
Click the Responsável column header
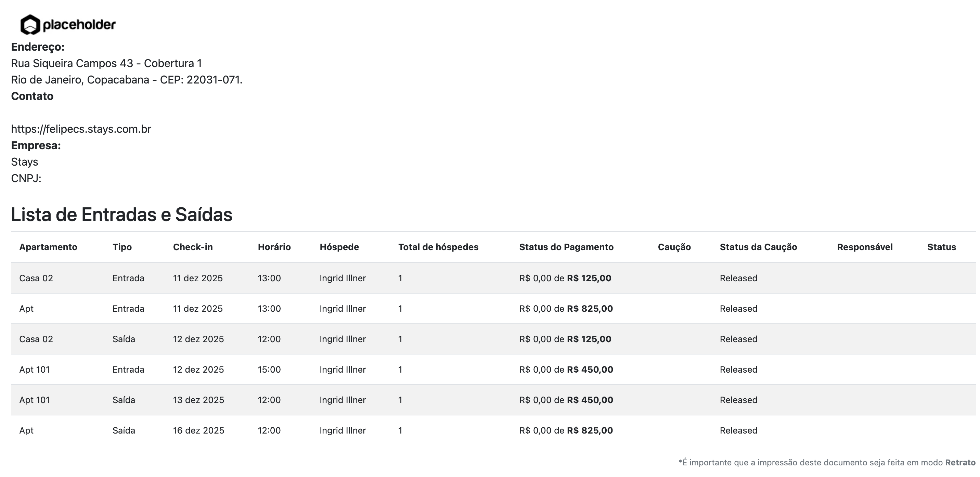pos(865,247)
